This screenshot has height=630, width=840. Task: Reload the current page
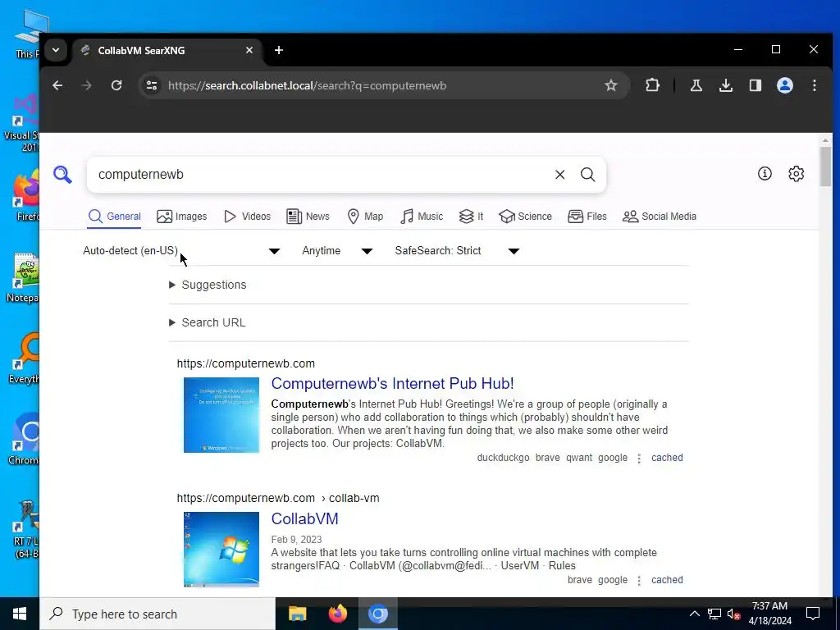(x=116, y=85)
